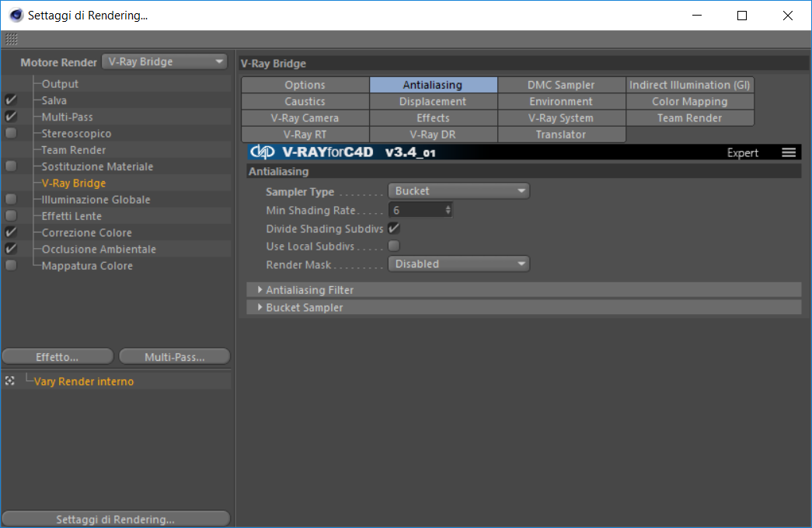Disable the Correzione Colore checkbox
The width and height of the screenshot is (812, 528).
coord(11,233)
